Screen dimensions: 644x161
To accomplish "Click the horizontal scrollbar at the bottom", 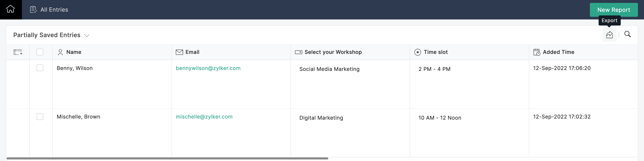I will point(167,159).
